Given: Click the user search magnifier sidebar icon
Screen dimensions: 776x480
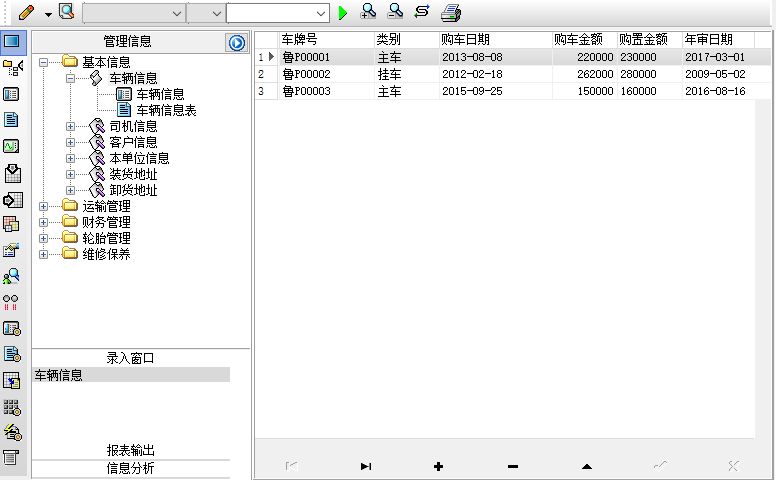Looking at the screenshot, I should [x=11, y=276].
